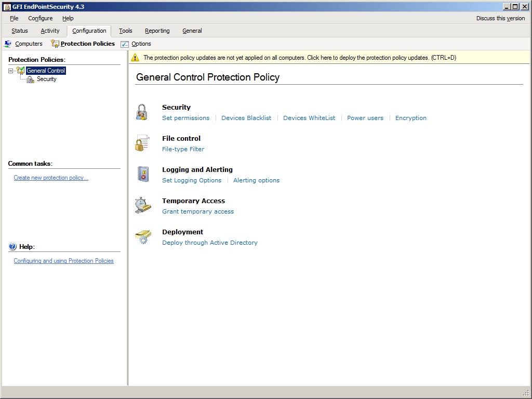Click the deploy protection policy updates banner
Image resolution: width=532 pixels, height=399 pixels.
(x=329, y=58)
